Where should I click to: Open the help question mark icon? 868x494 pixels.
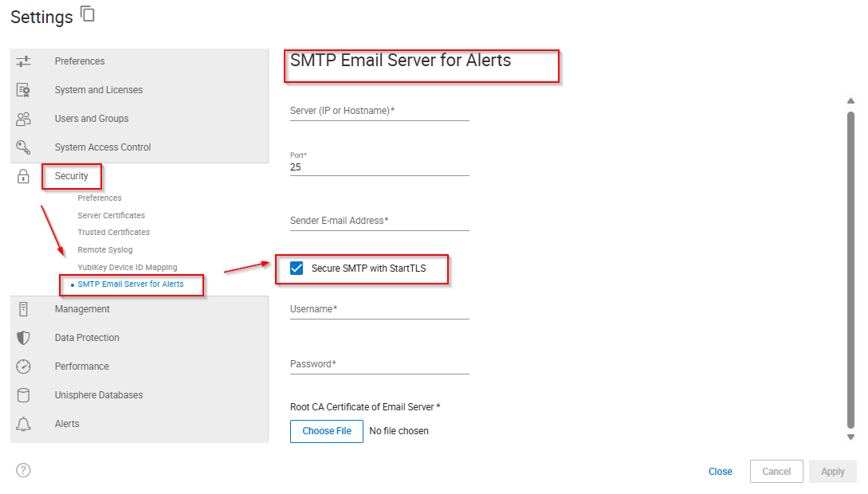click(23, 470)
